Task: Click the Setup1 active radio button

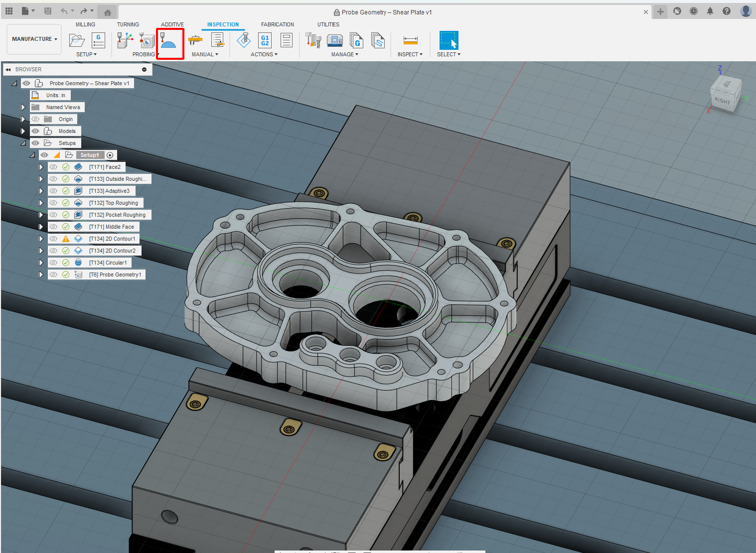Action: point(110,155)
